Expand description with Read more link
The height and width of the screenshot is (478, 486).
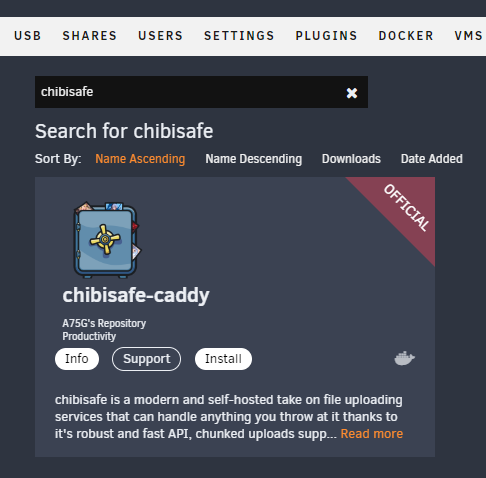click(x=372, y=434)
